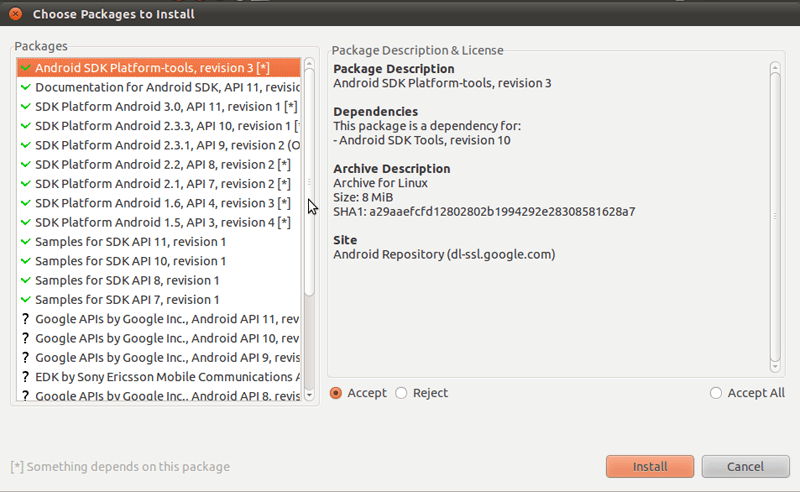Click the 'Size: 8 MiB' text

click(363, 197)
